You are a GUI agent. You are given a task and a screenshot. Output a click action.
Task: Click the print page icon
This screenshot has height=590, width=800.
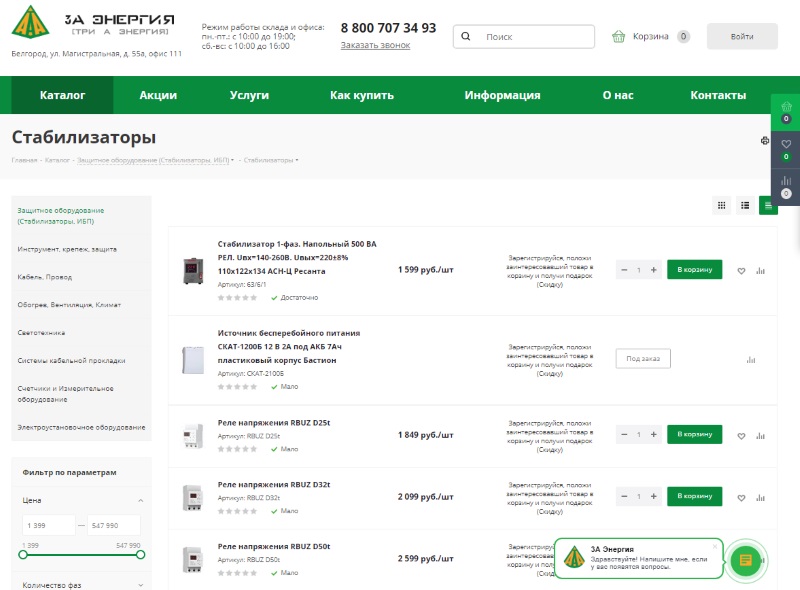point(765,141)
